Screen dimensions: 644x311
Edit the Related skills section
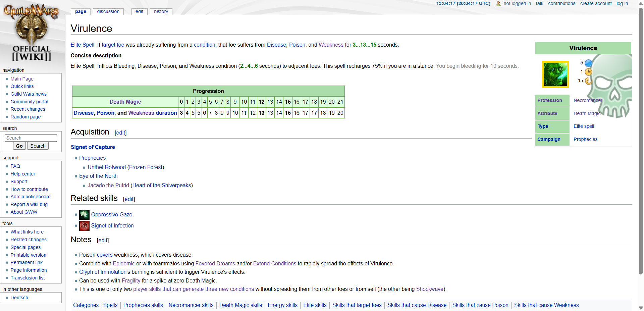129,199
